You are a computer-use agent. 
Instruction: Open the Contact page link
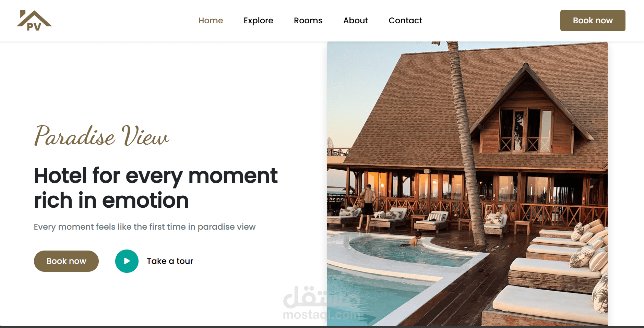[405, 21]
